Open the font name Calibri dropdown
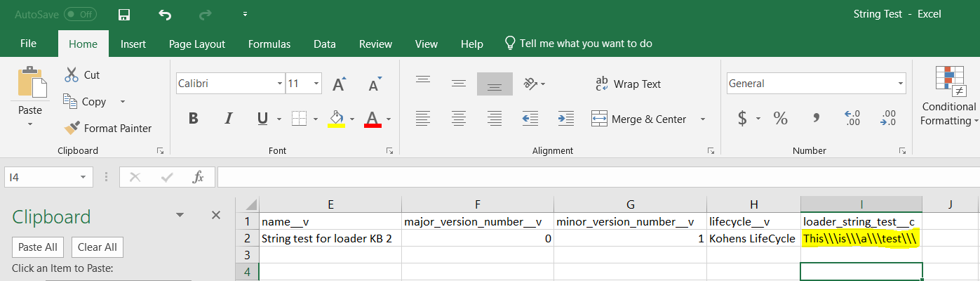 coord(280,84)
